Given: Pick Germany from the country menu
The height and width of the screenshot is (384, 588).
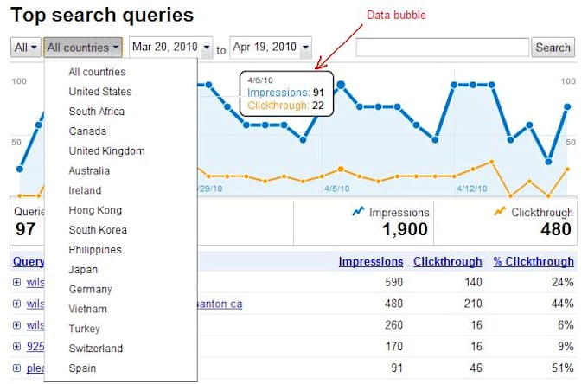Looking at the screenshot, I should (88, 290).
